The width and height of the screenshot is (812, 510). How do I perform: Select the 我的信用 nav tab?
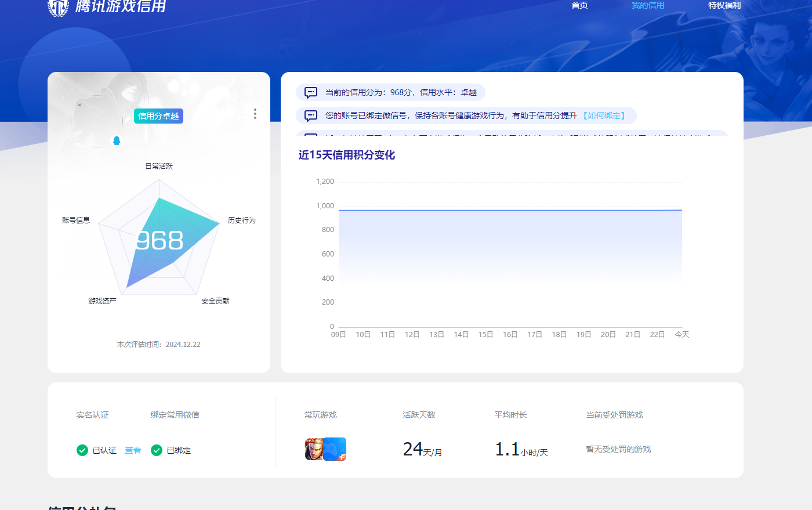pyautogui.click(x=648, y=5)
